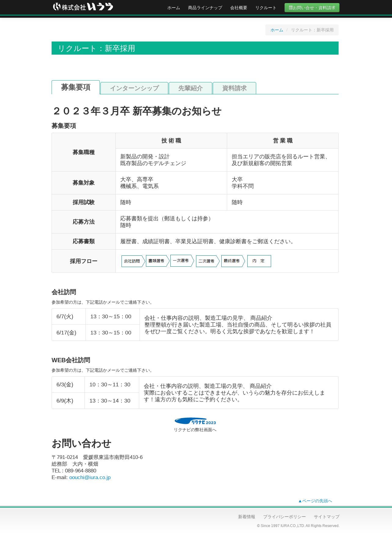The image size is (392, 538).
Task: Click the 大卒 学科不問 cell
Action: tap(283, 183)
